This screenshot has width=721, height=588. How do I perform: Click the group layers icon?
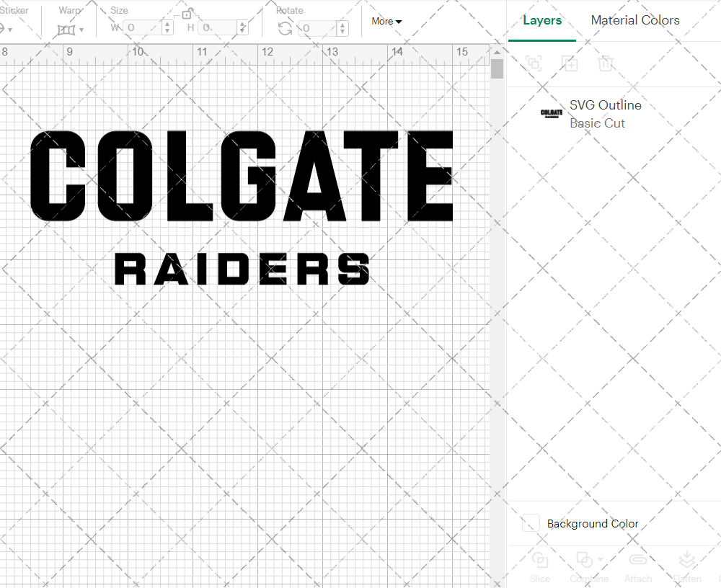[534, 63]
